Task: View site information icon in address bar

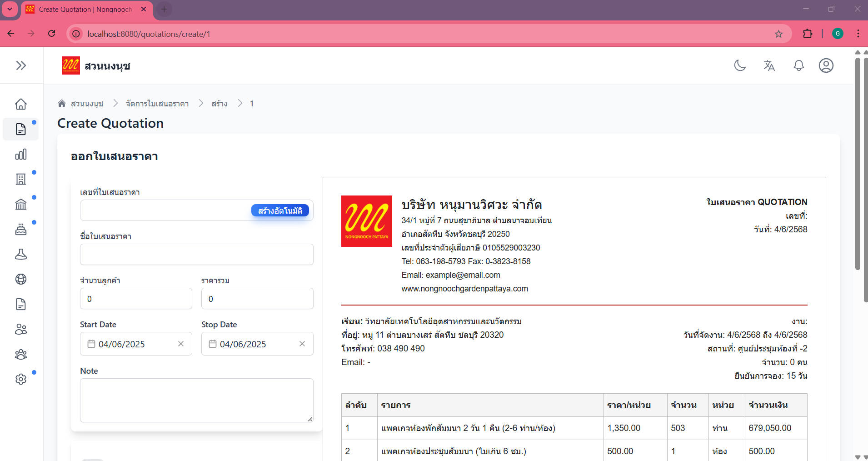Action: tap(76, 34)
